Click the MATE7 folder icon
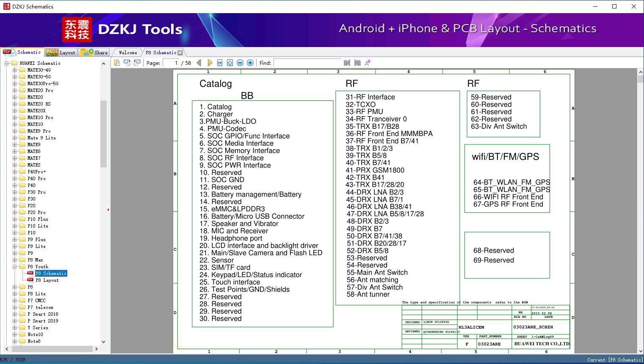The height and width of the screenshot is (364, 644). click(x=22, y=158)
